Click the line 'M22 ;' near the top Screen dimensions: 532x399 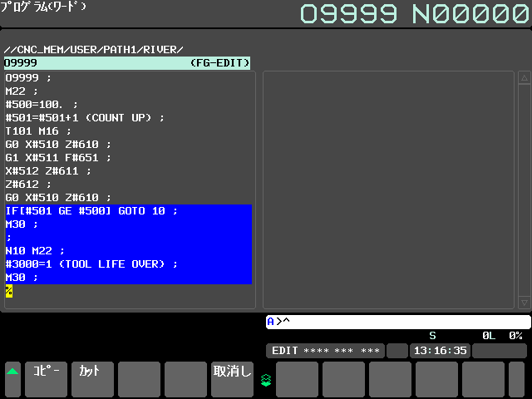pos(22,91)
